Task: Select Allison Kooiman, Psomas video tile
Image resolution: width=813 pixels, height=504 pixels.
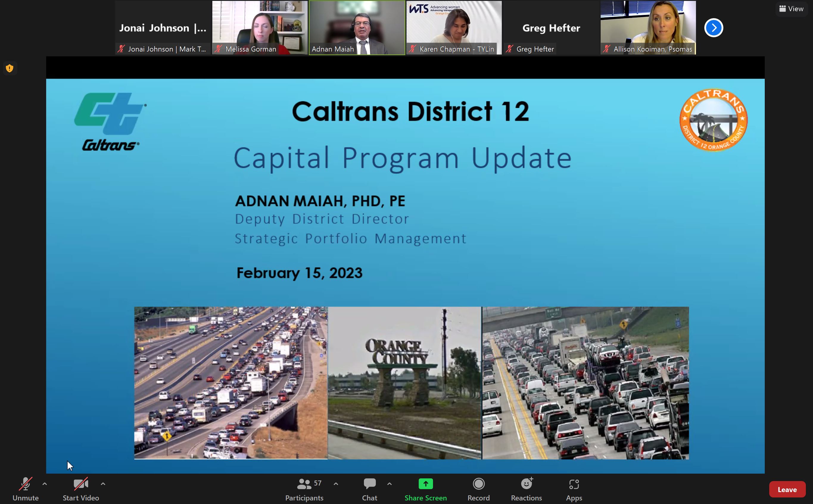Action: tap(648, 28)
